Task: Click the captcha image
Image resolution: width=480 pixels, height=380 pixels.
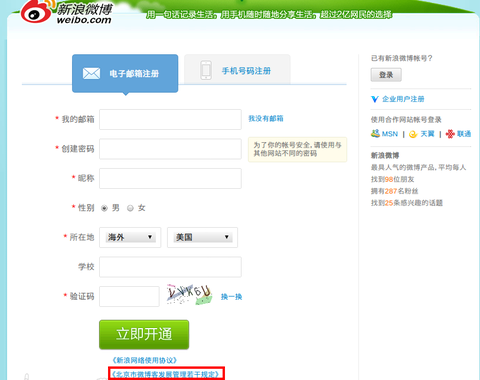Action: tap(190, 295)
